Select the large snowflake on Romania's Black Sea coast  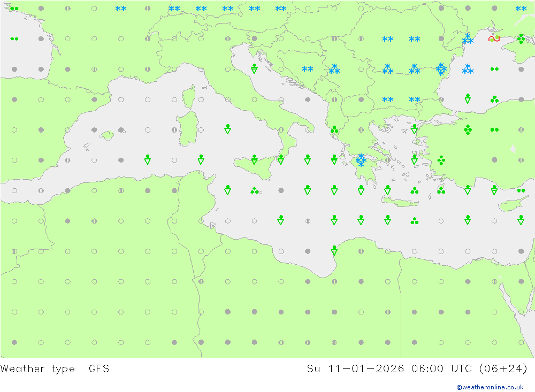441,69
